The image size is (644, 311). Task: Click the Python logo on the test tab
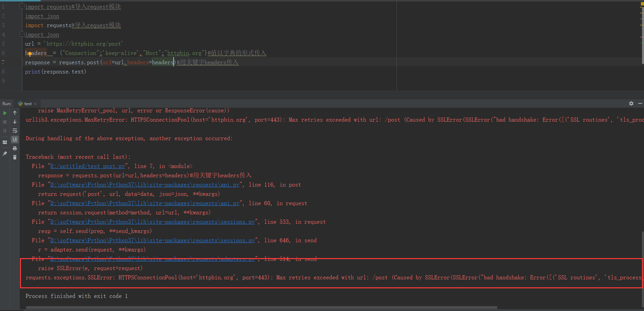point(20,103)
